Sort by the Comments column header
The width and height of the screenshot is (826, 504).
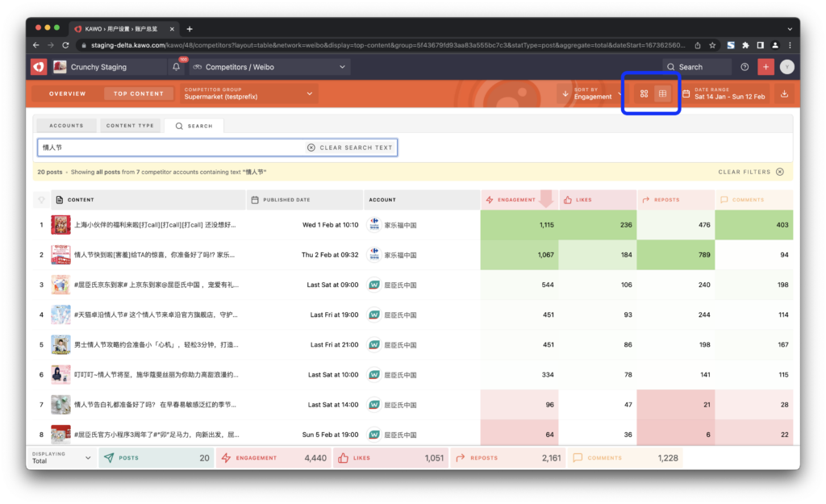point(754,200)
